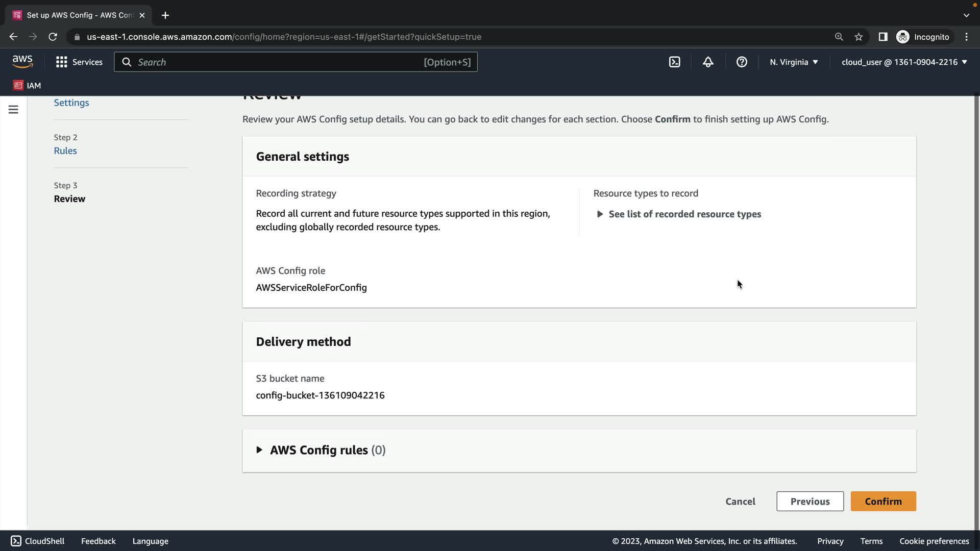Bookmark this page with the star icon

(859, 37)
